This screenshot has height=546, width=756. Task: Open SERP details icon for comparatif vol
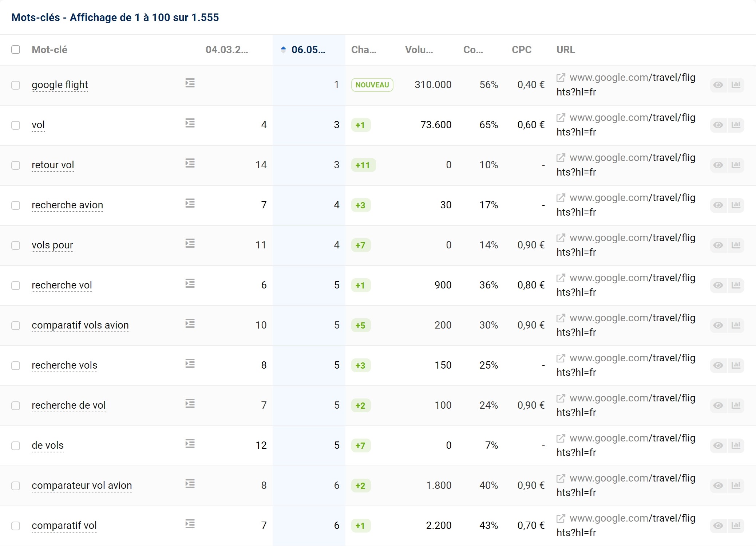coord(190,524)
